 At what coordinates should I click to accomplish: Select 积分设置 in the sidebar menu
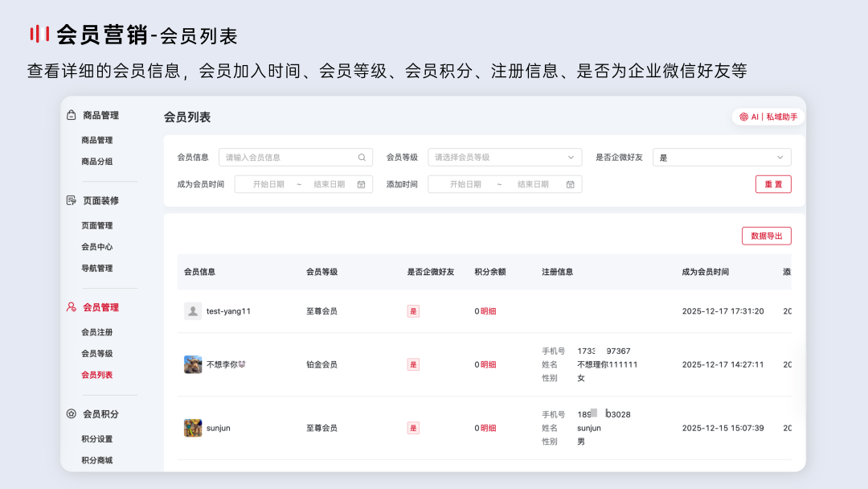[96, 438]
